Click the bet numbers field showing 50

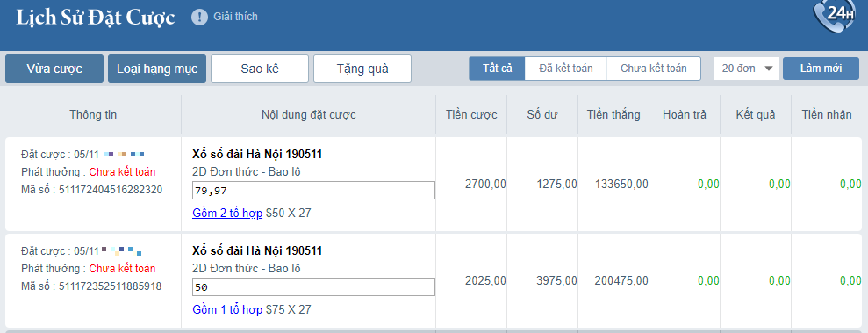pos(313,287)
